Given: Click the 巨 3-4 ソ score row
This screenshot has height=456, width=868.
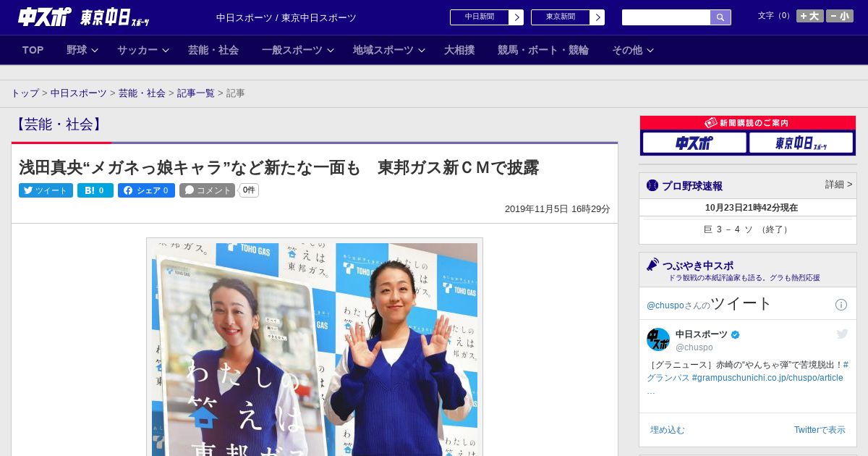Looking at the screenshot, I should pyautogui.click(x=748, y=229).
